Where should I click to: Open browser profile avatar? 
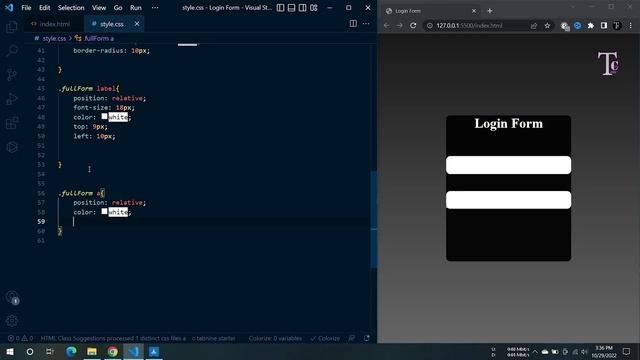click(617, 26)
